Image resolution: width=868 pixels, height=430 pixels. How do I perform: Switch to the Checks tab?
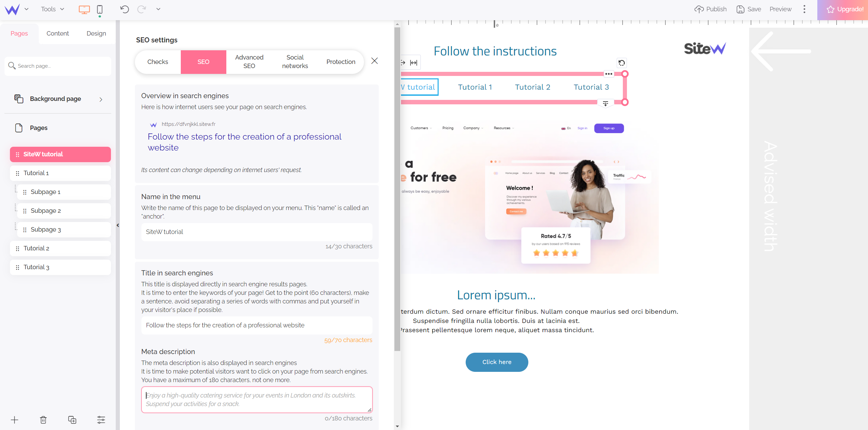pyautogui.click(x=158, y=61)
